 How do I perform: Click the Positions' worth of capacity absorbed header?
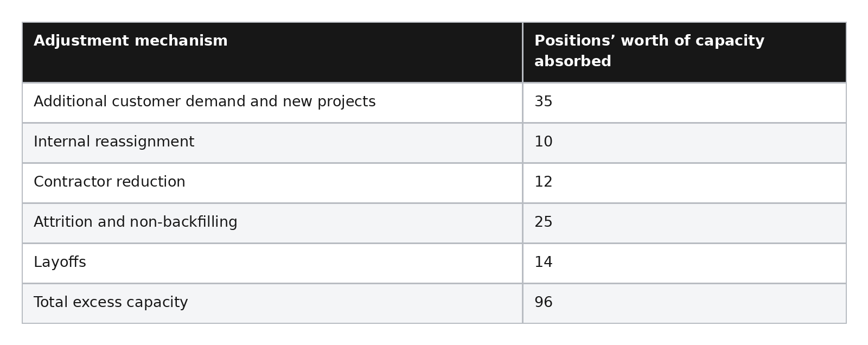click(x=684, y=53)
